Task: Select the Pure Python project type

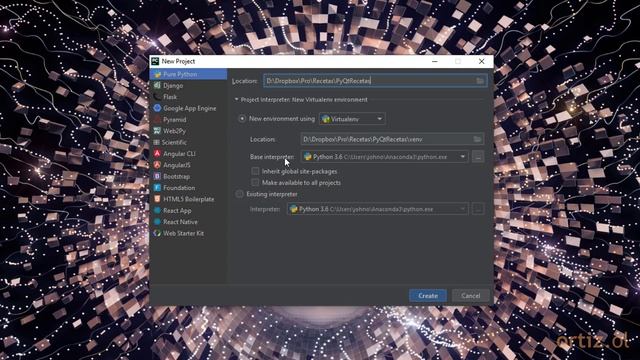Action: tap(188, 74)
